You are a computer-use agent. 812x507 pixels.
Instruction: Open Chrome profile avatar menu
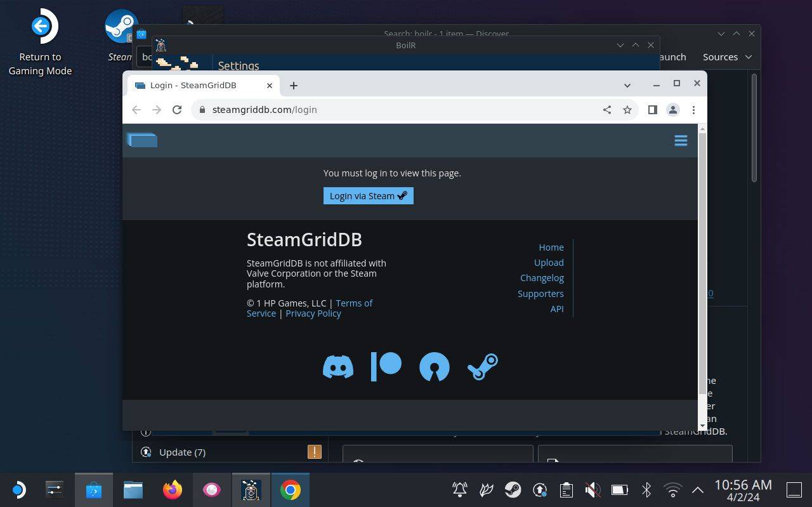[x=673, y=109]
